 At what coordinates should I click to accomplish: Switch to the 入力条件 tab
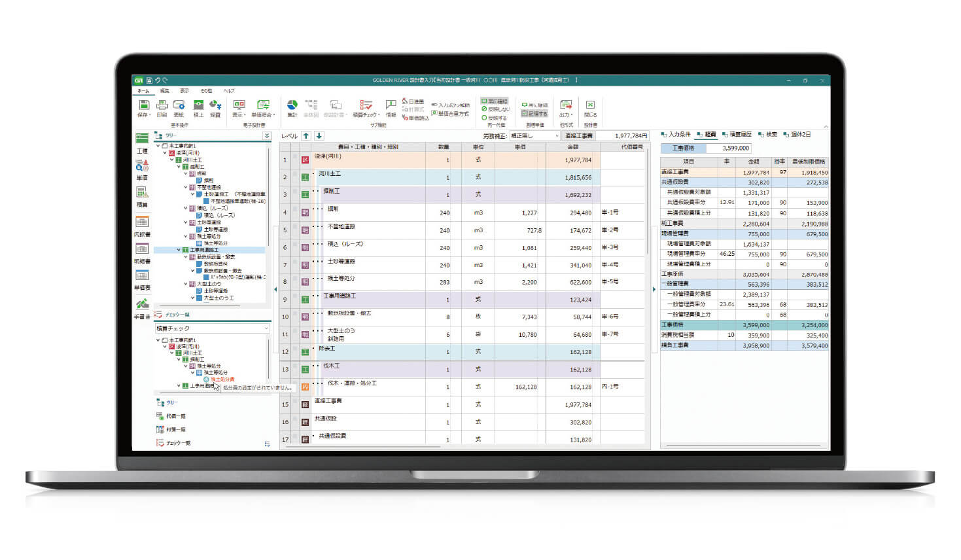click(x=676, y=134)
